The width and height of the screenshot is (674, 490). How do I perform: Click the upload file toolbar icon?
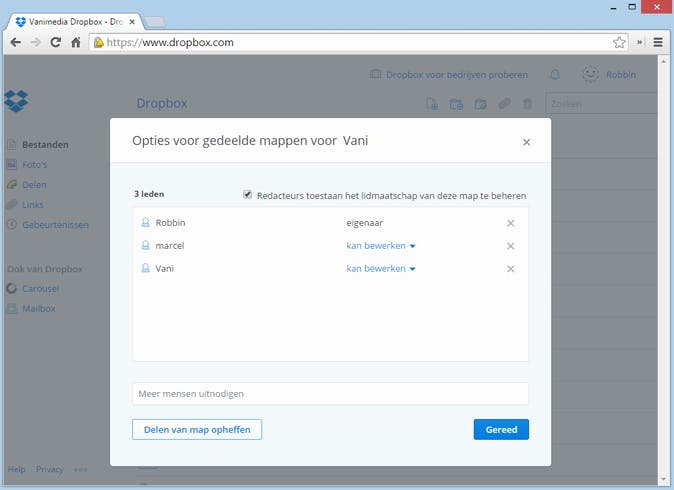point(432,104)
